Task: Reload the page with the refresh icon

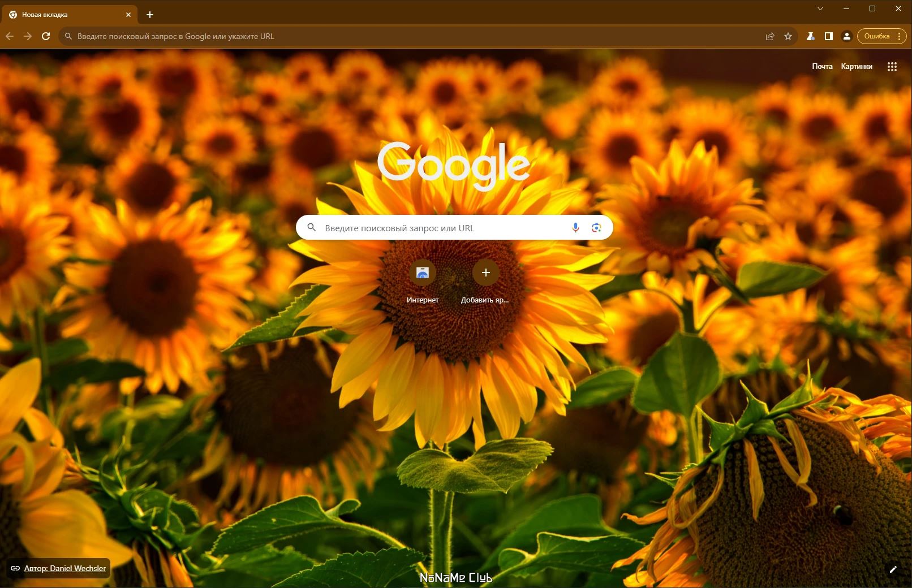Action: pos(45,36)
